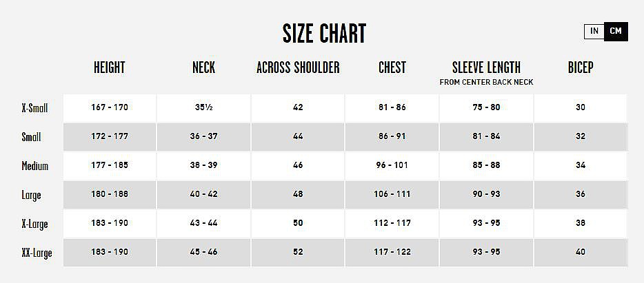
Task: Click the BICEP column header
Action: [x=581, y=67]
